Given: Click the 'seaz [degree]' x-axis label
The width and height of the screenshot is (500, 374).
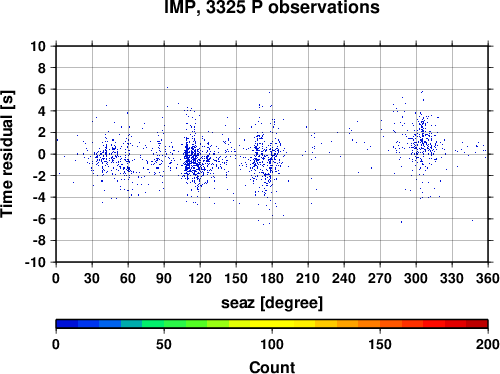Looking at the screenshot, I should pyautogui.click(x=272, y=303).
